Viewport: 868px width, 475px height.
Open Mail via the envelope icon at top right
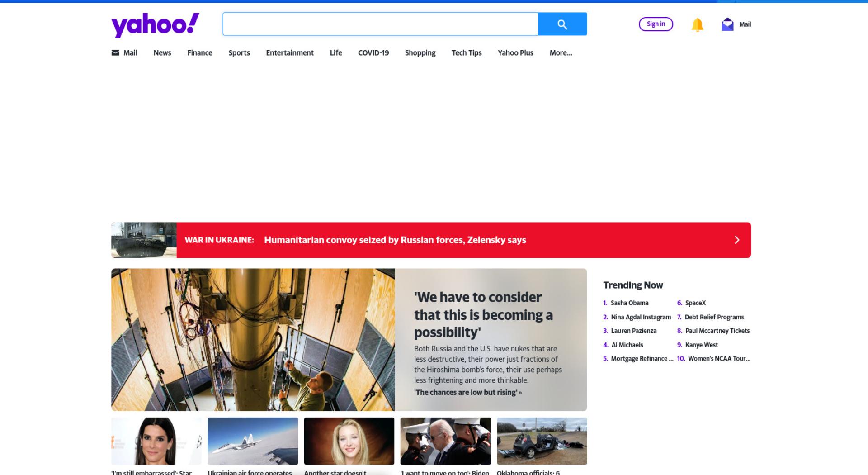(727, 24)
